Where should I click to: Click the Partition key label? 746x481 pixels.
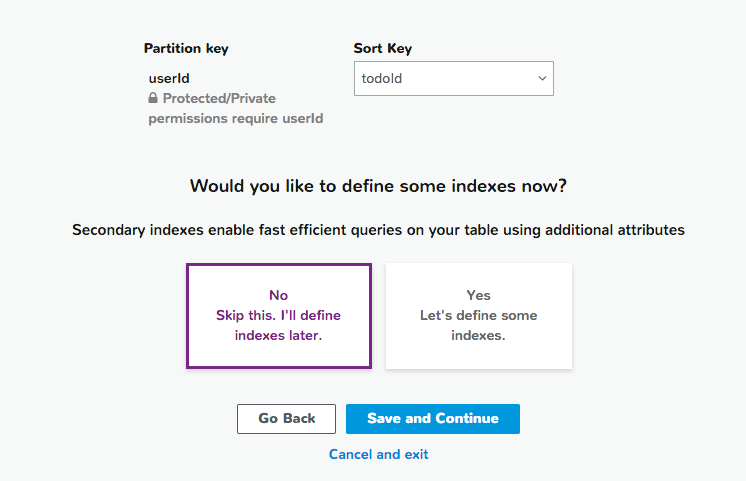coord(186,48)
